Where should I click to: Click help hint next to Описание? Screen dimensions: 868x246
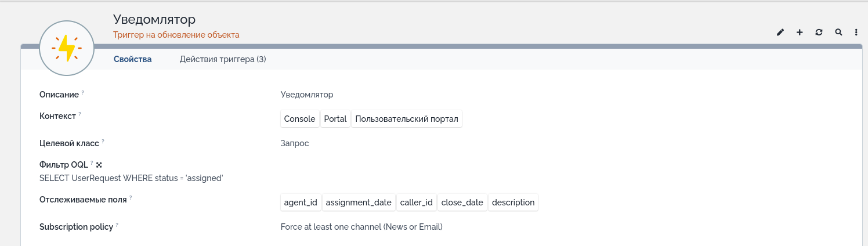point(82,92)
